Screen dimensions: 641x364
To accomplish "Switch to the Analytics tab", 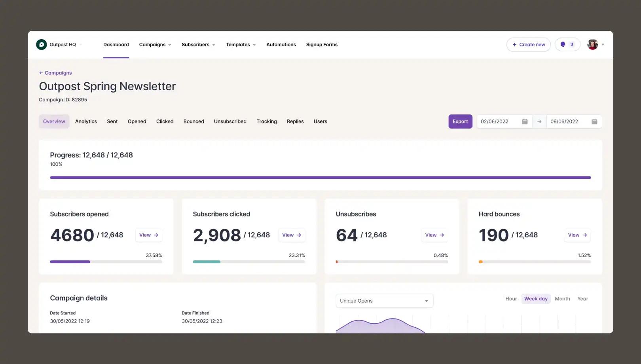I will (86, 121).
